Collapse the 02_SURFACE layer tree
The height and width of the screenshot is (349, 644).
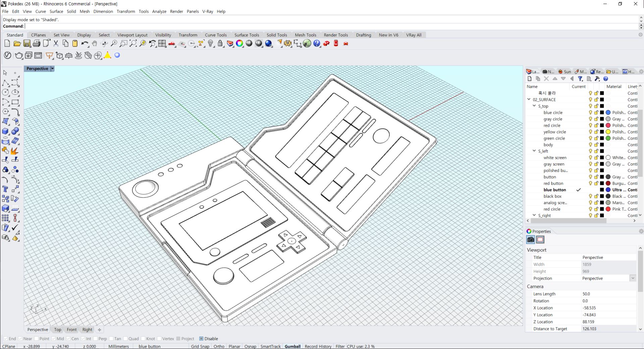pyautogui.click(x=529, y=100)
